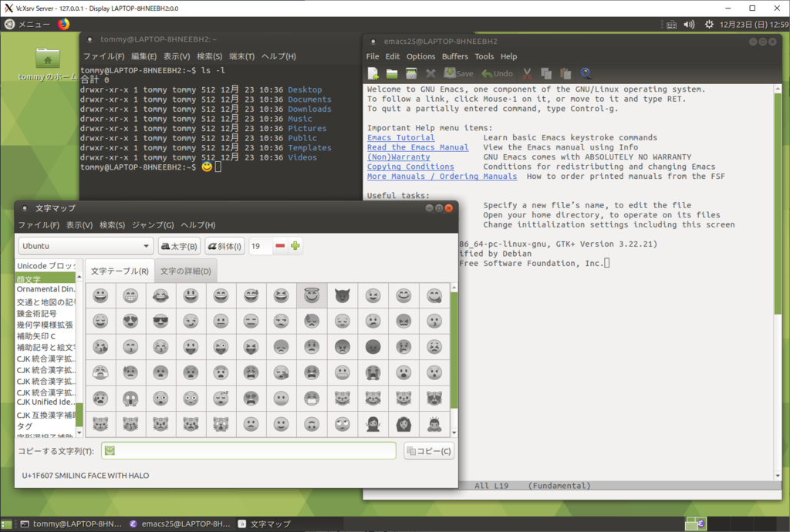Viewport: 790px width, 532px height.
Task: Click the paste clipboard icon in Emacs
Action: click(565, 73)
